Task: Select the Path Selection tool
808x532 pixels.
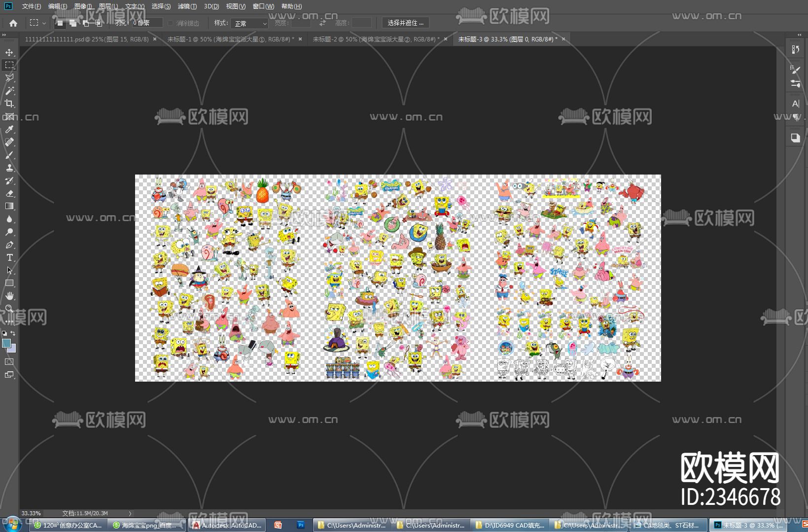Action: (9, 270)
